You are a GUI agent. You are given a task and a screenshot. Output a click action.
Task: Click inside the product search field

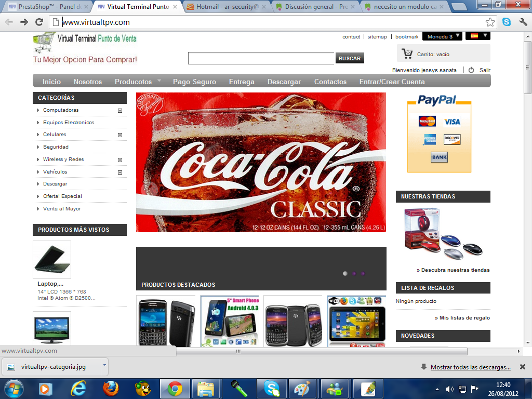click(x=261, y=58)
